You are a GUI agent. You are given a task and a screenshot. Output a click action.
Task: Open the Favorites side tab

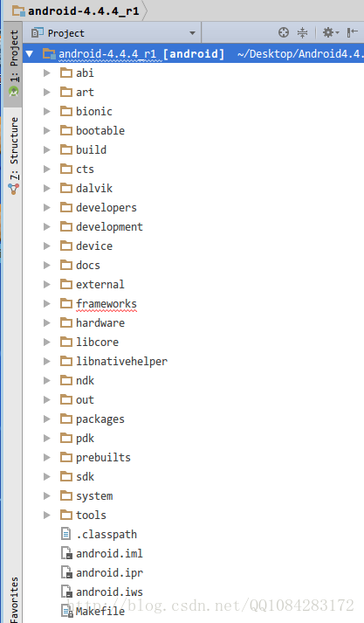coord(14,599)
